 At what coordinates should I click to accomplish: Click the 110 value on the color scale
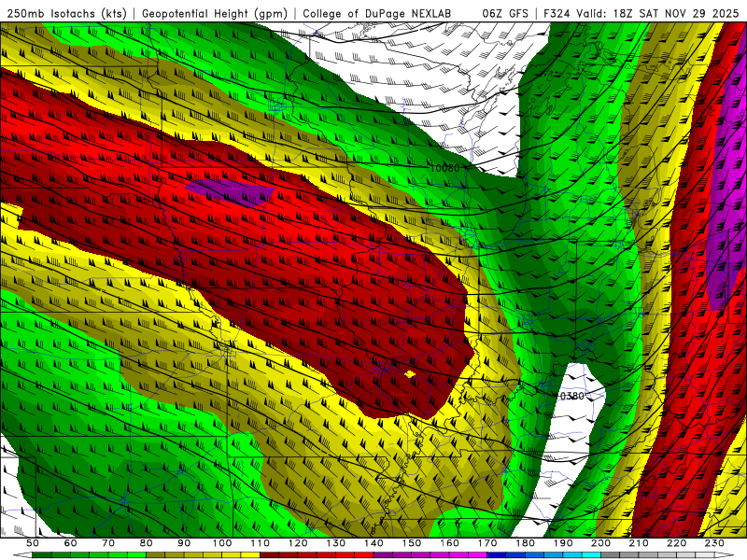click(261, 543)
